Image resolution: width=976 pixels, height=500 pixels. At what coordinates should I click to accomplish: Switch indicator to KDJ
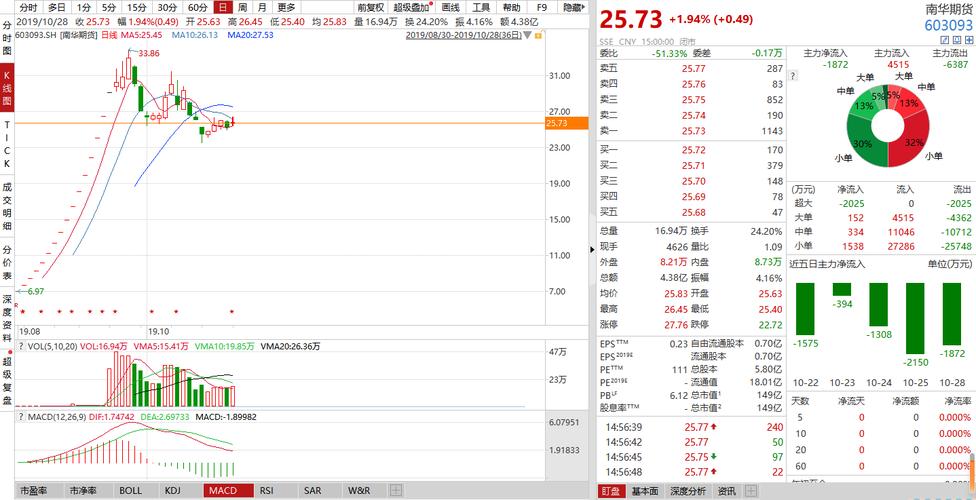pyautogui.click(x=173, y=491)
